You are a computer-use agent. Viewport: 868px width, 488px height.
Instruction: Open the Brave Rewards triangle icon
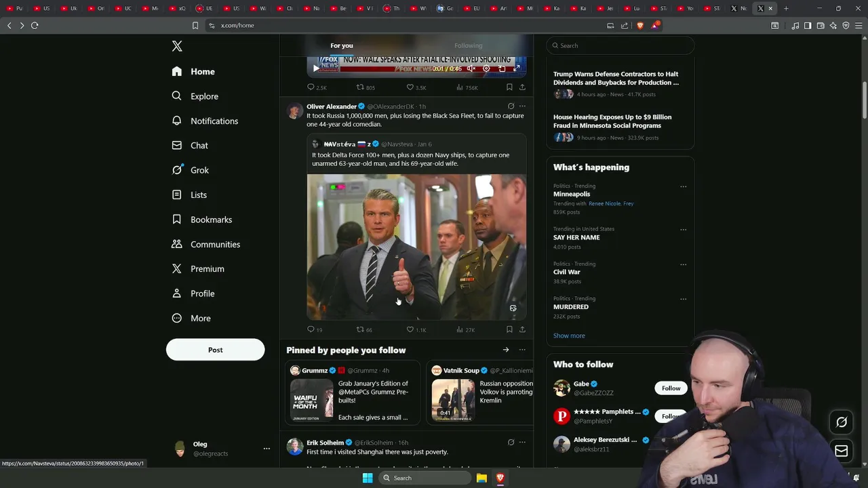(655, 25)
